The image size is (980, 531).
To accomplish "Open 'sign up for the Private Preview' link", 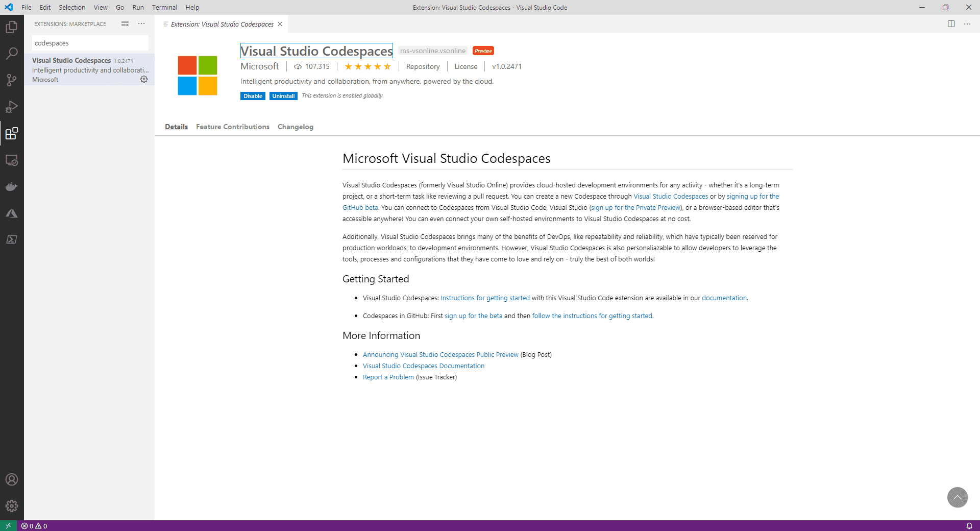I will [x=635, y=208].
